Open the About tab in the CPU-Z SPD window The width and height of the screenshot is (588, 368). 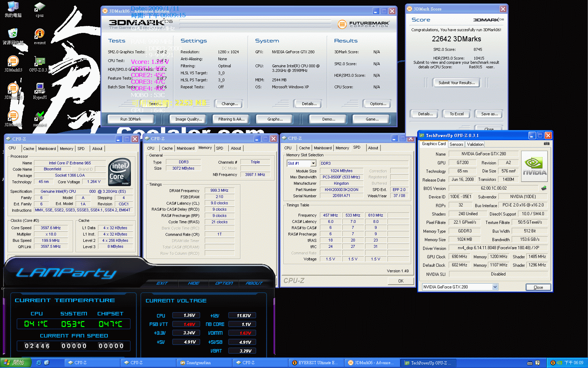[x=373, y=148]
